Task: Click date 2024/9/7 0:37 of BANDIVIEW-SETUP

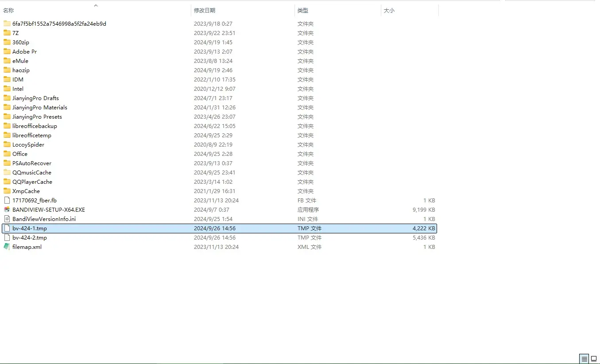Action: (212, 210)
